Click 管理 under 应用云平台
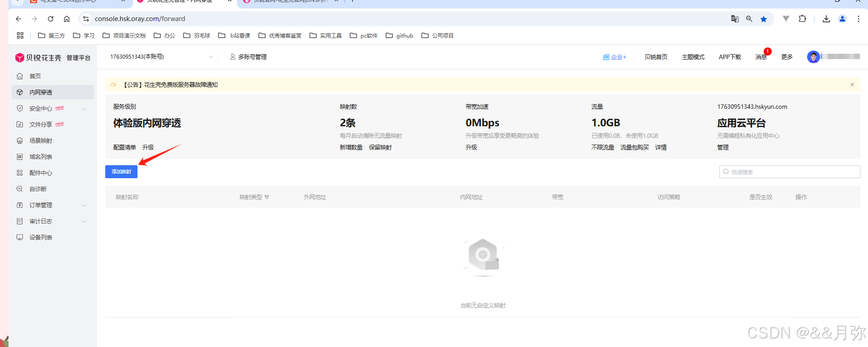The image size is (868, 347). 723,147
